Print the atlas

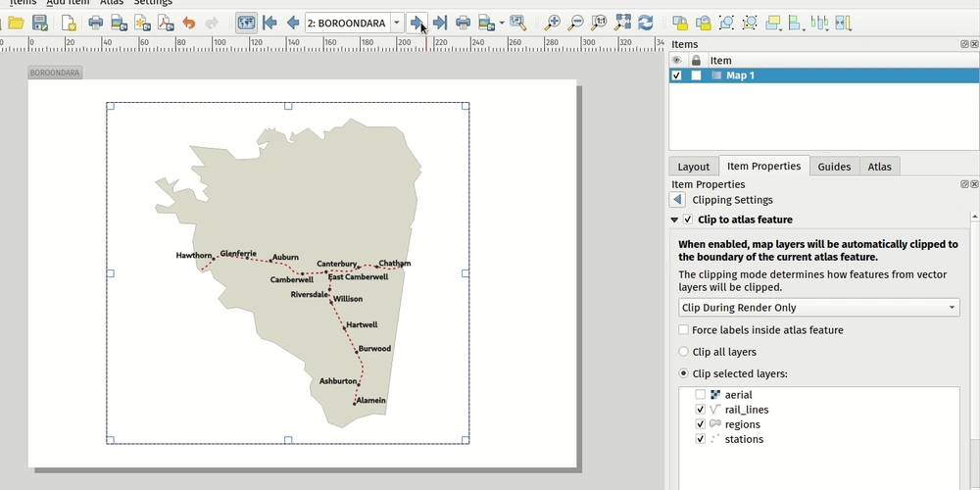tap(464, 24)
